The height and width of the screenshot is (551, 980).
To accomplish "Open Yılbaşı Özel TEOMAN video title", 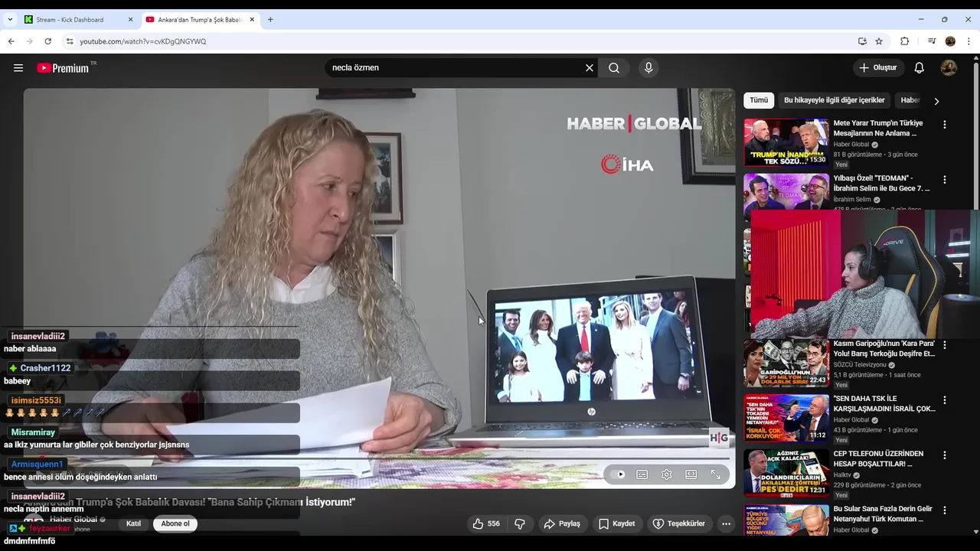I will (881, 183).
